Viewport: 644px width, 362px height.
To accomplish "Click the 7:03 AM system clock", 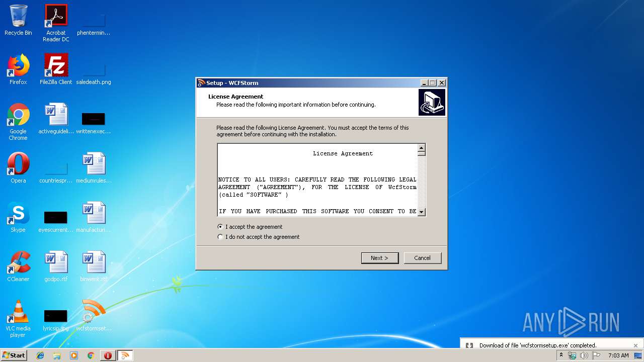I will [618, 355].
